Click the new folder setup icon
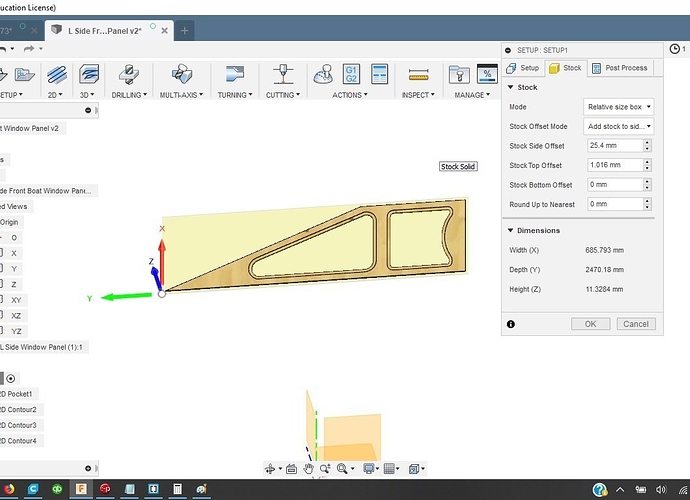This screenshot has height=500, width=690. pos(24,74)
